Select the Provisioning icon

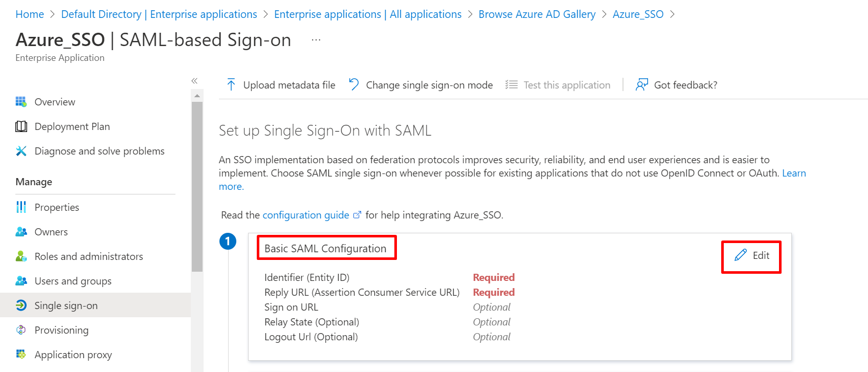[x=21, y=330]
